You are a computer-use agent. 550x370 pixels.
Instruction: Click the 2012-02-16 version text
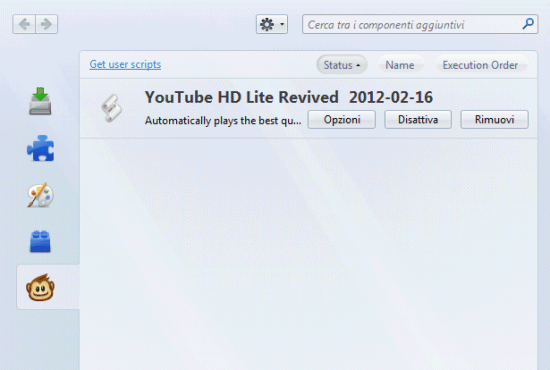pyautogui.click(x=391, y=97)
